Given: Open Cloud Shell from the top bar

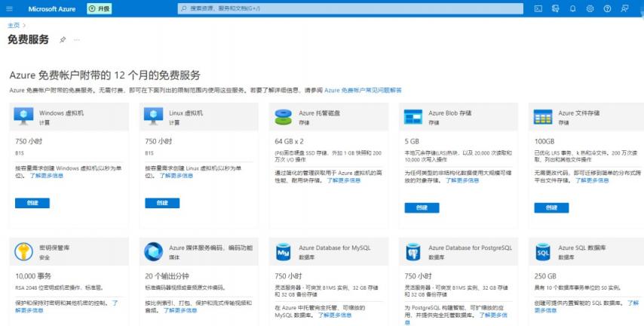Looking at the screenshot, I should coord(538,8).
